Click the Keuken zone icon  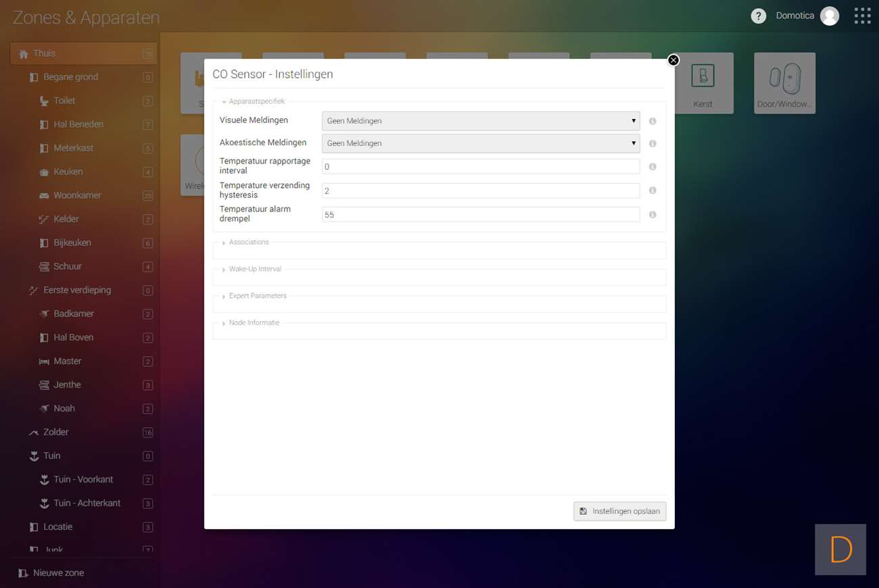tap(45, 172)
